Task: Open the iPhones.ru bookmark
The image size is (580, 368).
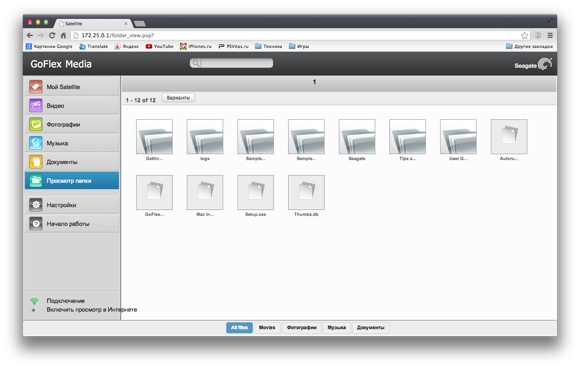Action: click(196, 46)
